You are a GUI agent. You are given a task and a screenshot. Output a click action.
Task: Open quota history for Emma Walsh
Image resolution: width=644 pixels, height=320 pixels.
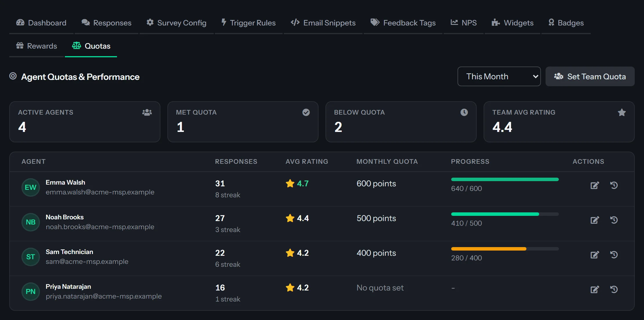(614, 185)
